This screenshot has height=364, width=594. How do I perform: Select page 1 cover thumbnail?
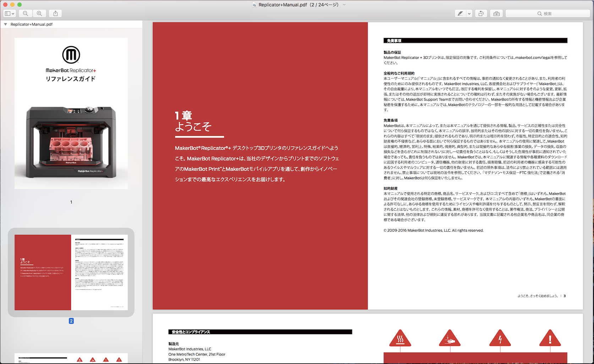[71, 113]
